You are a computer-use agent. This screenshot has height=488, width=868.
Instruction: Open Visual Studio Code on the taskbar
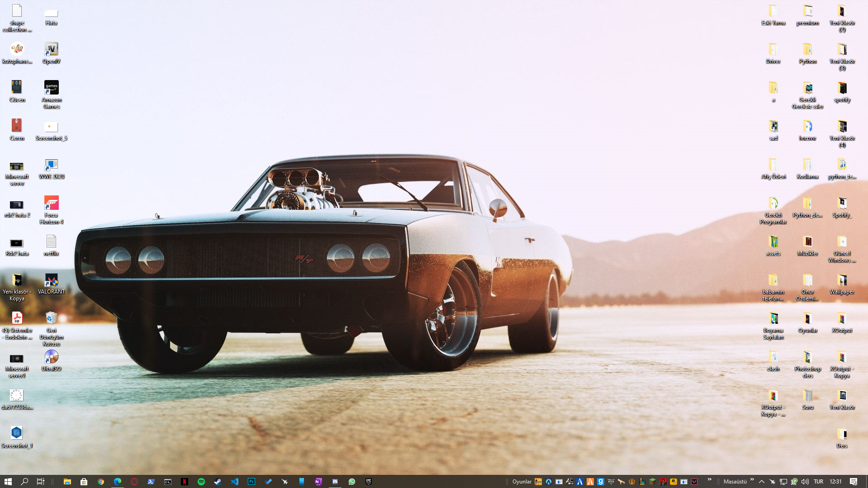pyautogui.click(x=234, y=481)
